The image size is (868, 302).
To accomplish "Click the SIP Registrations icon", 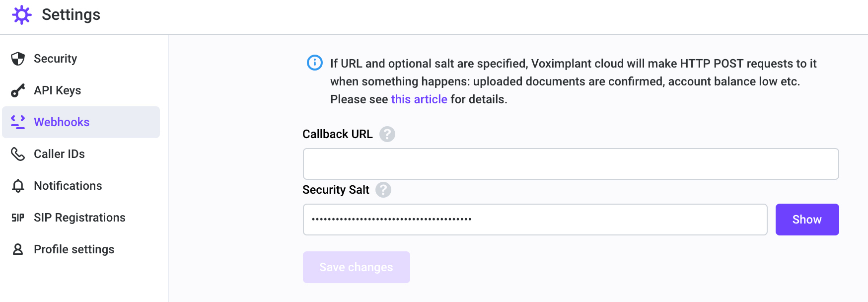I will [x=18, y=218].
